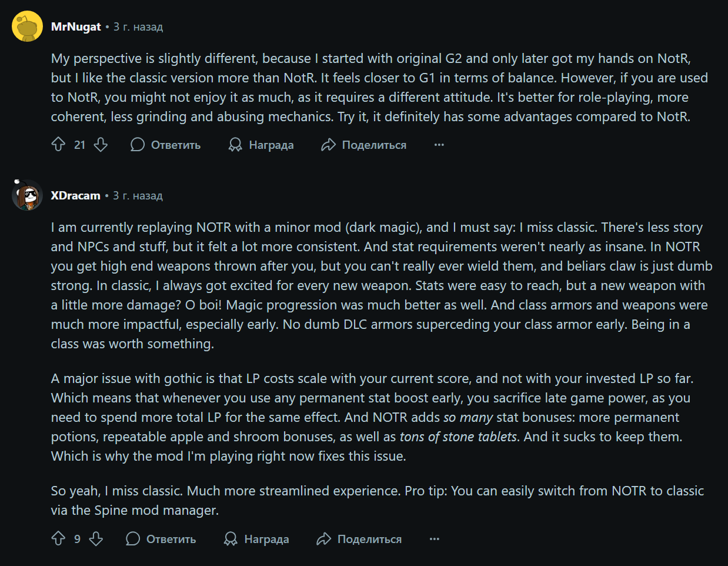Click the reply speech bubble under MrNugat's comment
This screenshot has height=566, width=728.
pos(138,145)
